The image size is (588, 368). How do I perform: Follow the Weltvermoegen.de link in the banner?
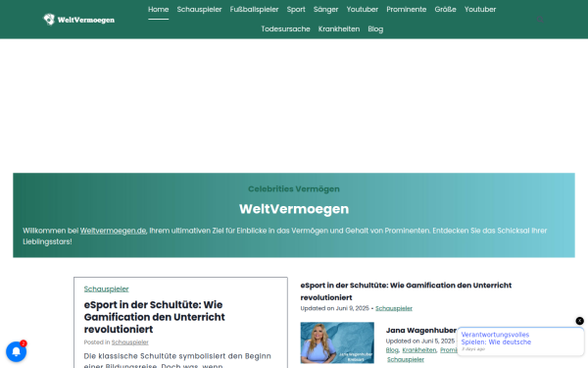(113, 231)
